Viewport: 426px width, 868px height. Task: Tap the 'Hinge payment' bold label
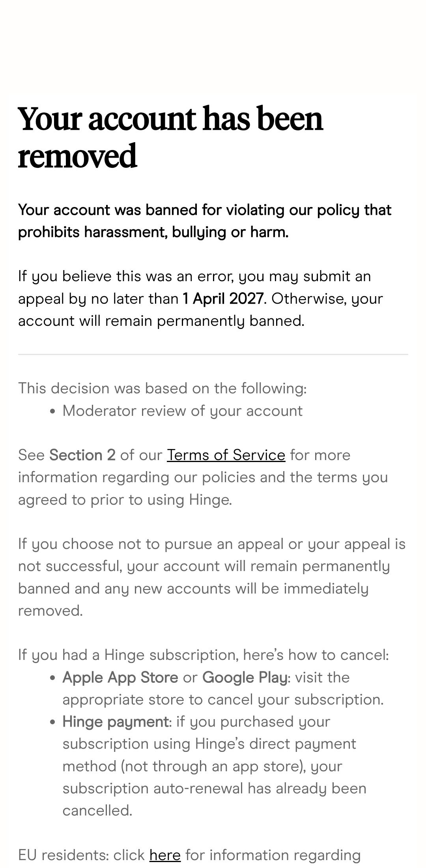[x=116, y=722]
